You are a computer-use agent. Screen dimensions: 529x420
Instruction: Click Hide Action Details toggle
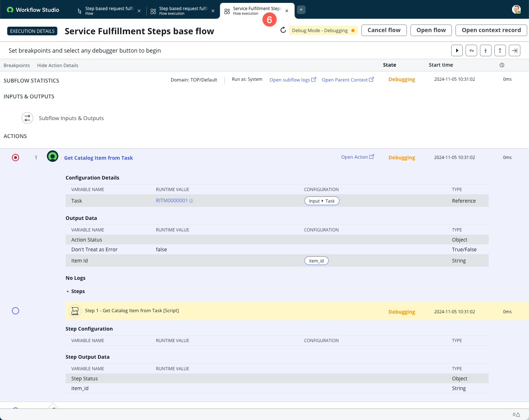(58, 65)
